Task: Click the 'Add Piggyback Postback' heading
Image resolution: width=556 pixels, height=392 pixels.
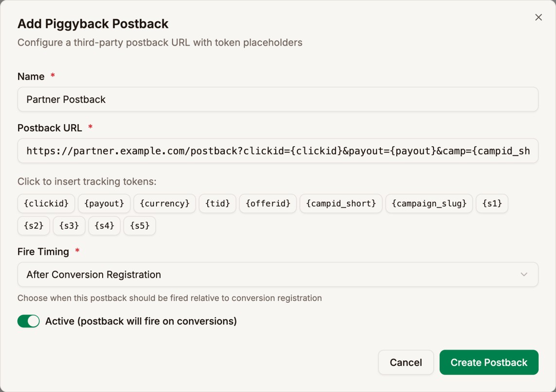Action: pyautogui.click(x=93, y=24)
